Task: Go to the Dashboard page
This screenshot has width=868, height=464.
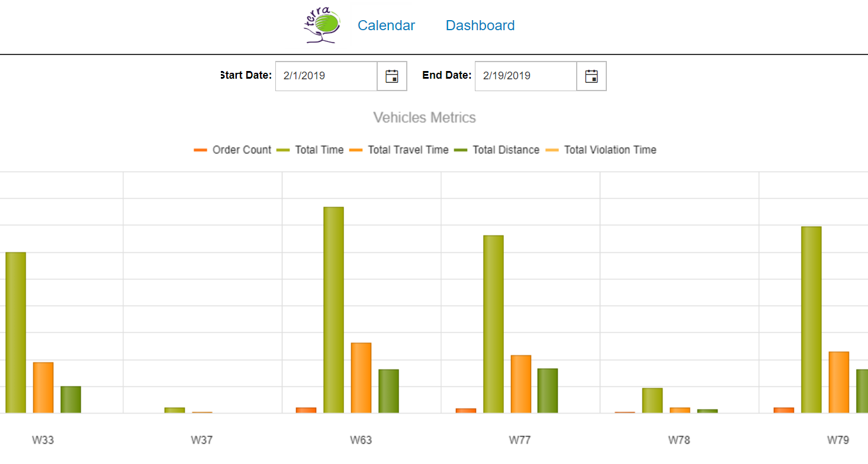Action: tap(480, 25)
